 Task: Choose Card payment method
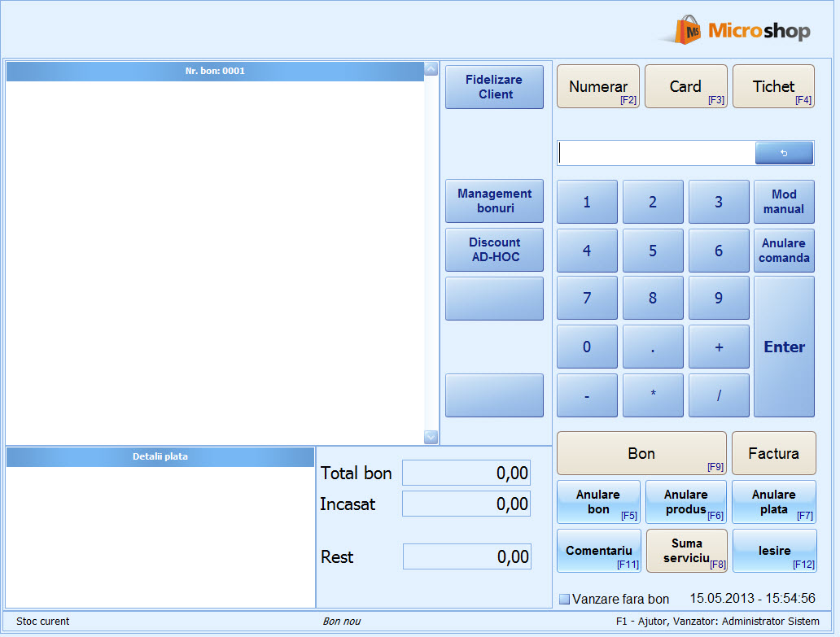685,87
